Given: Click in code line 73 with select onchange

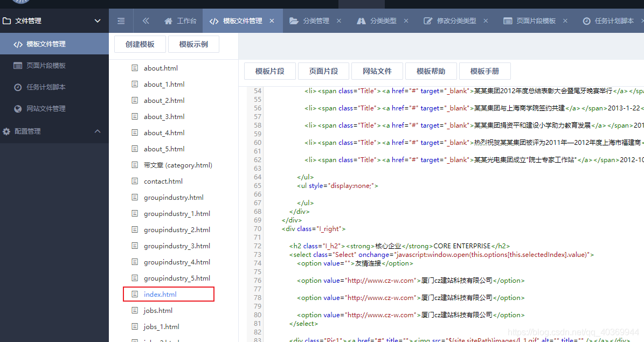Looking at the screenshot, I should pos(441,255).
